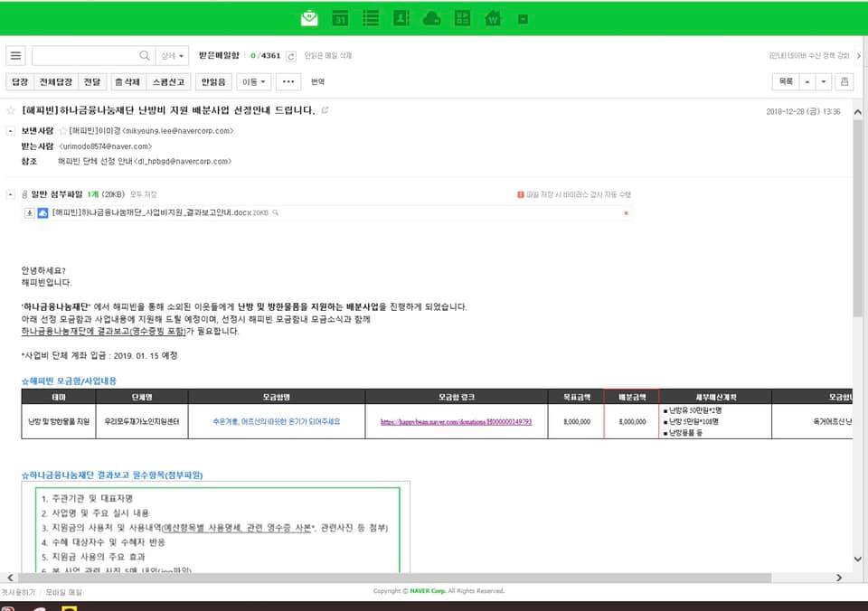Screen dimensions: 868x611
Task: Click the 난방 및 방한물품 지원 table cell
Action: click(x=59, y=422)
